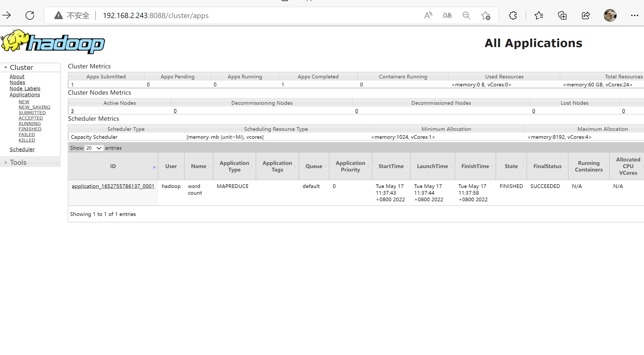The width and height of the screenshot is (644, 355).
Task: Open the collections icon
Action: tap(562, 15)
